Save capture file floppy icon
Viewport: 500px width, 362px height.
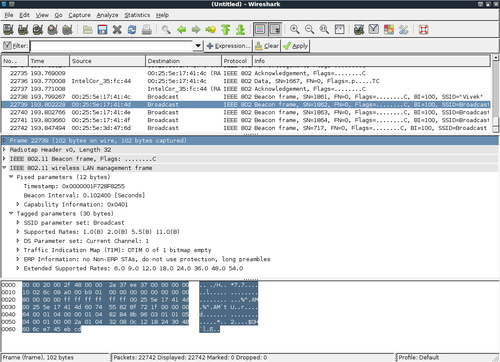[102, 30]
